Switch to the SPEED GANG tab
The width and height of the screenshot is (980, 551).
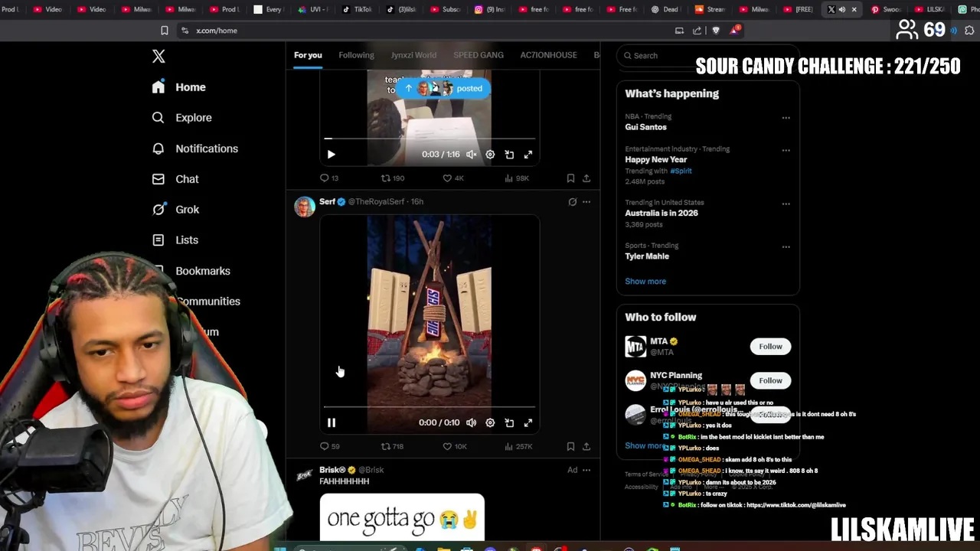click(479, 55)
